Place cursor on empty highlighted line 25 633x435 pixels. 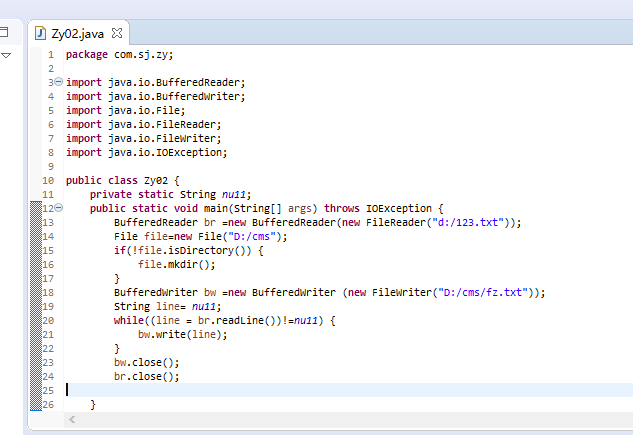click(x=349, y=390)
